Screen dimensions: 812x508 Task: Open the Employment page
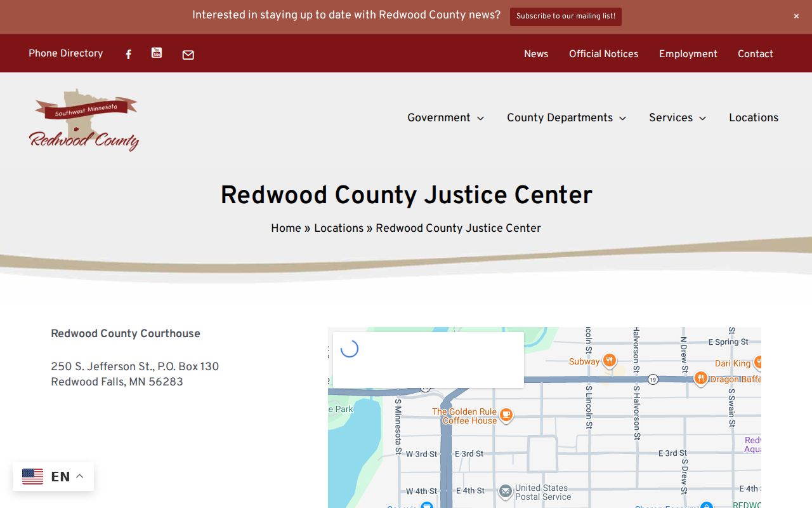688,54
